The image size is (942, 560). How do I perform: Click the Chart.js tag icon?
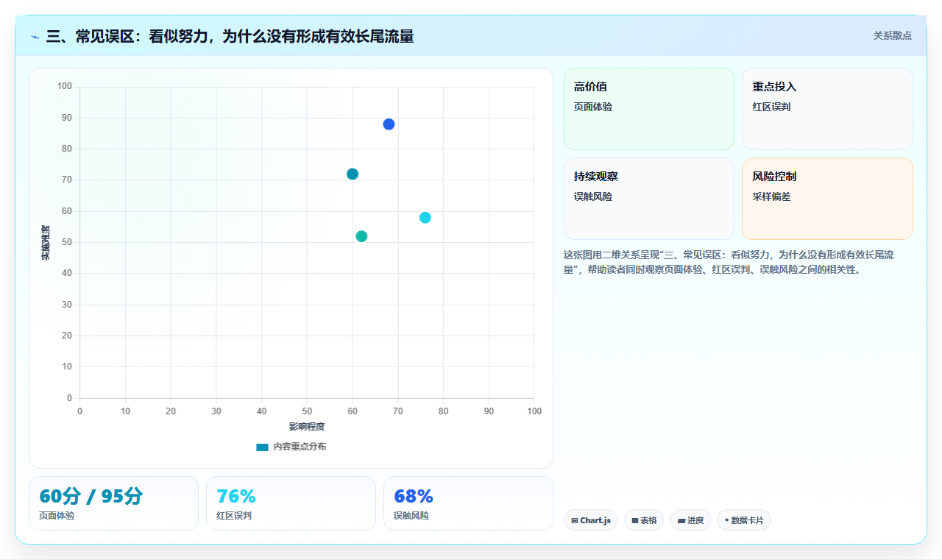click(575, 521)
